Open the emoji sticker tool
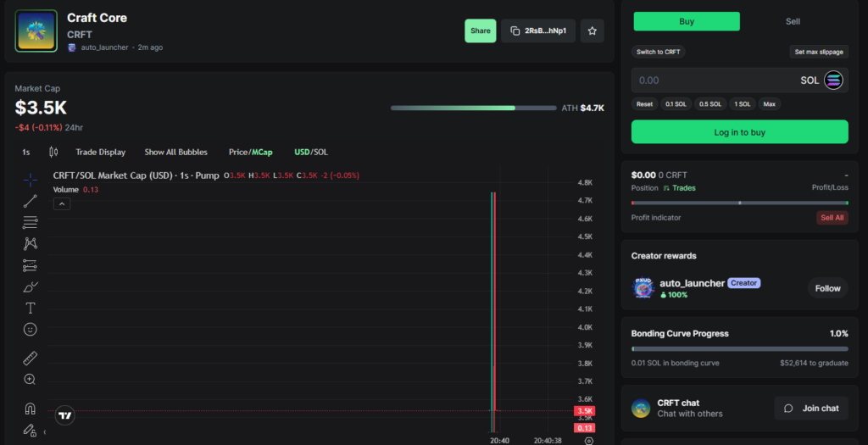This screenshot has height=445, width=868. (30, 329)
